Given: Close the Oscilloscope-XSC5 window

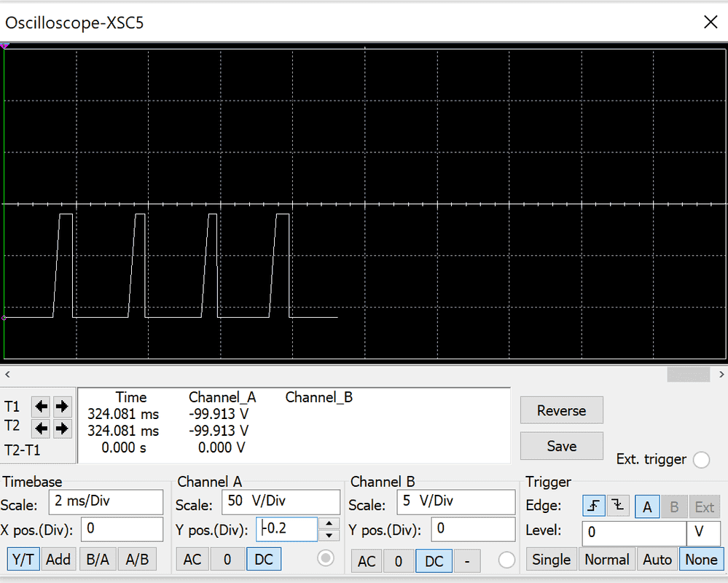Looking at the screenshot, I should click(710, 22).
